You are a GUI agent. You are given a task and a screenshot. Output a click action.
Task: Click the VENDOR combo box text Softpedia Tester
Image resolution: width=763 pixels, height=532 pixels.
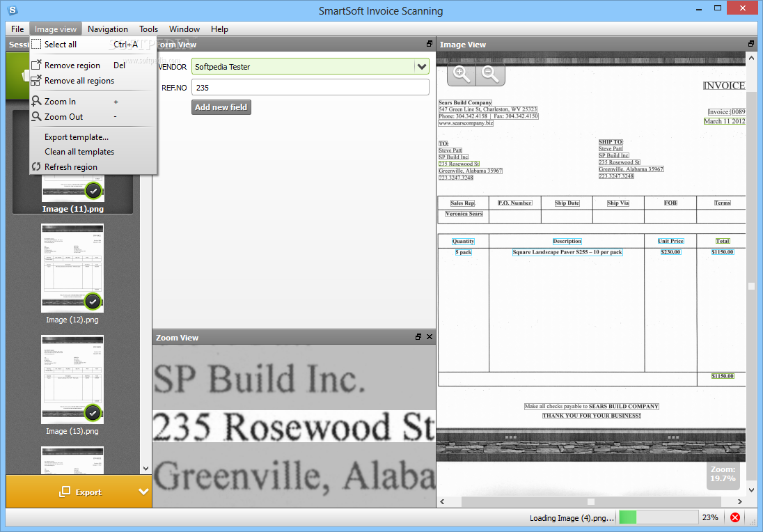point(222,67)
